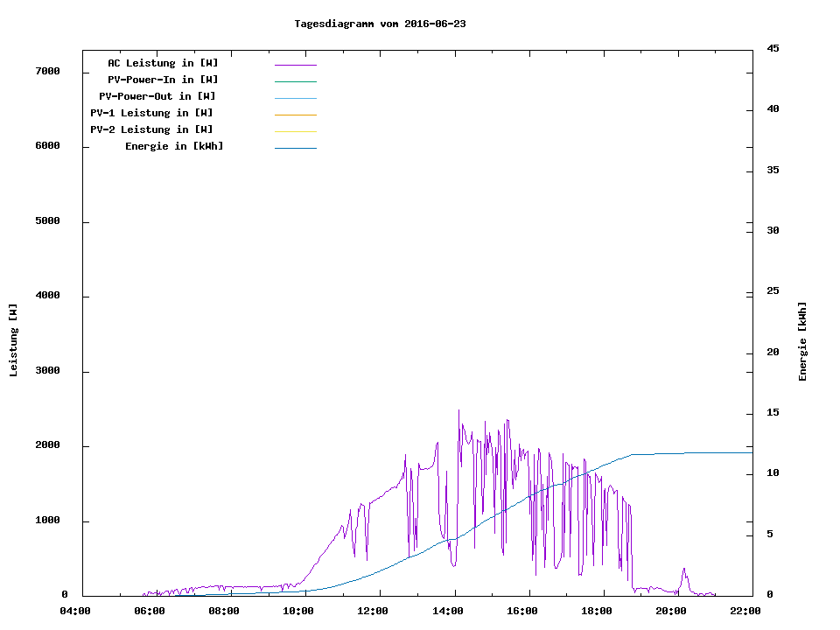Select the 'Energie in [kWh]' legend label
This screenshot has width=840, height=630.
tap(174, 146)
